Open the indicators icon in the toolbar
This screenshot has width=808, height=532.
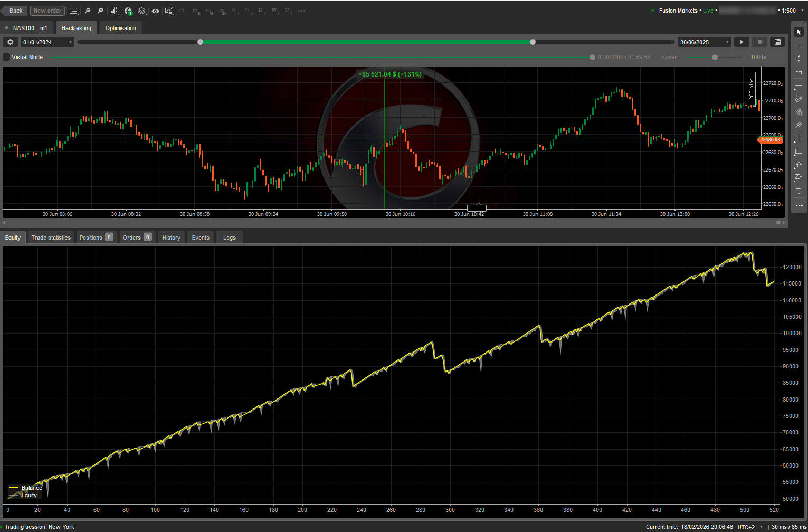[127, 11]
